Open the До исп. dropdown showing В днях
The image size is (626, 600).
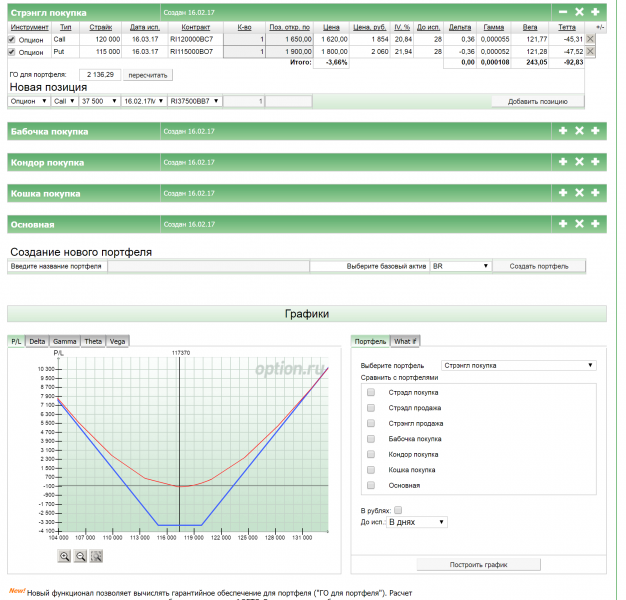point(416,522)
